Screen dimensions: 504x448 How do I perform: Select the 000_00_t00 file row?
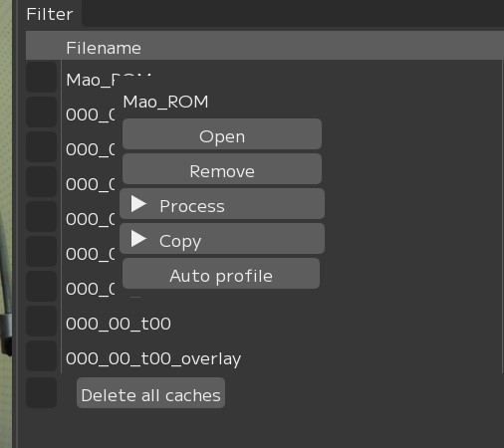(x=282, y=324)
